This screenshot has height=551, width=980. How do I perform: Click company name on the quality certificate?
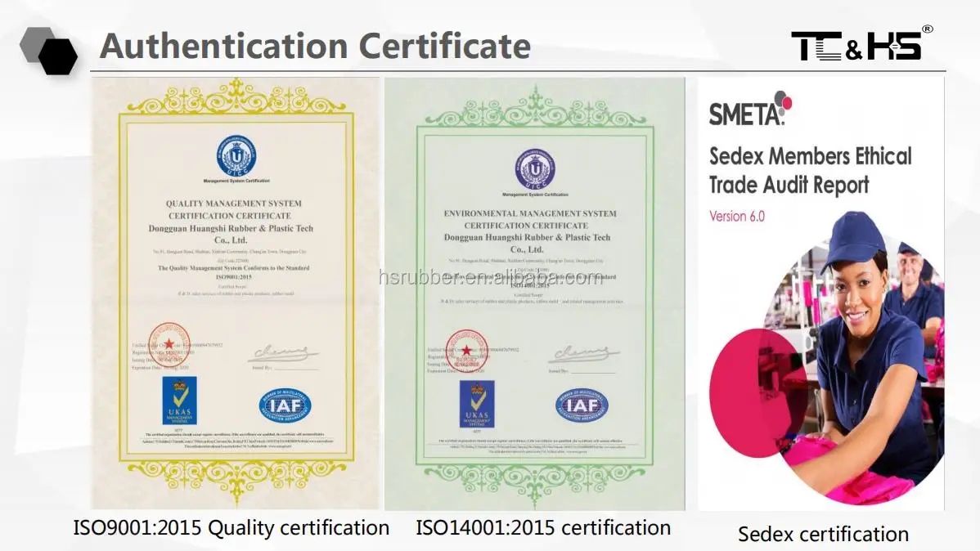coord(231,235)
